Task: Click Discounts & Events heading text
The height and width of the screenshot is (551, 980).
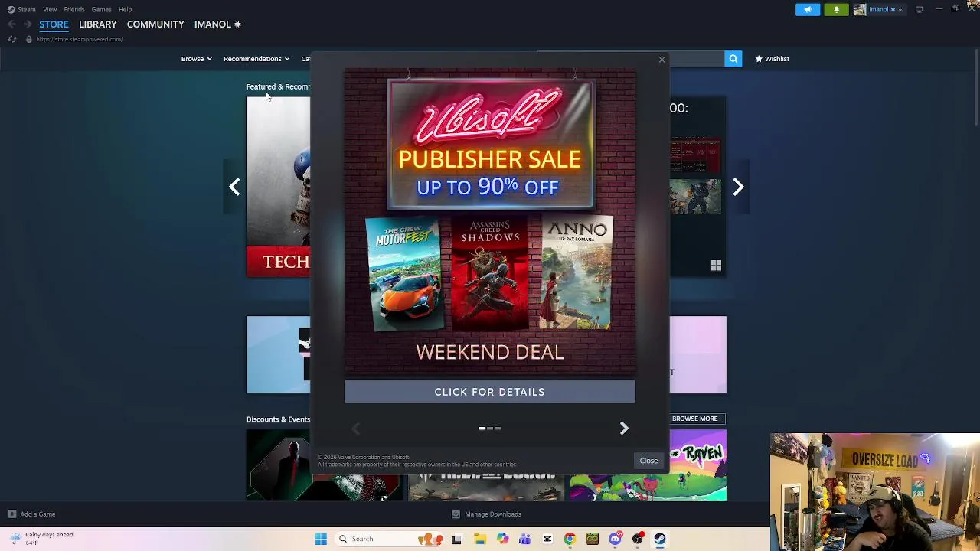Action: (x=278, y=419)
